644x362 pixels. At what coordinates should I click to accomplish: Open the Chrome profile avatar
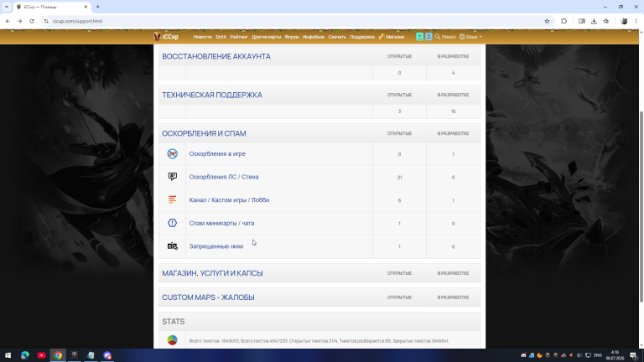(x=624, y=21)
